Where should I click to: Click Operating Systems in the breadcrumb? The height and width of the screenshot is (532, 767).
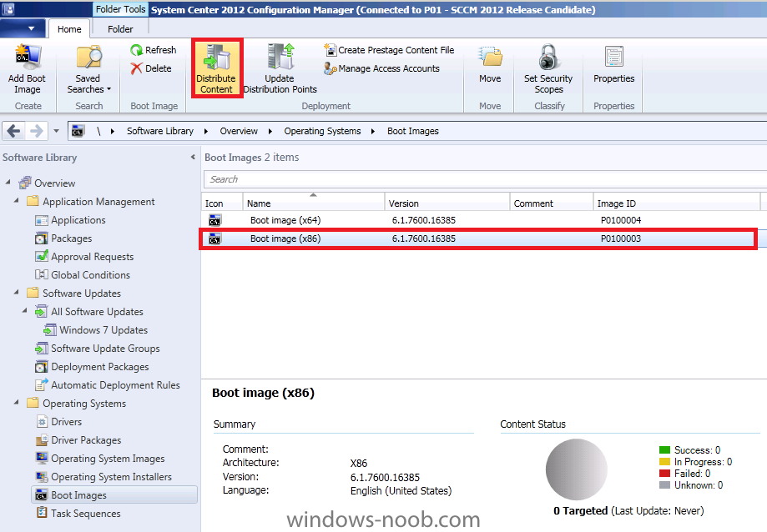[x=322, y=131]
